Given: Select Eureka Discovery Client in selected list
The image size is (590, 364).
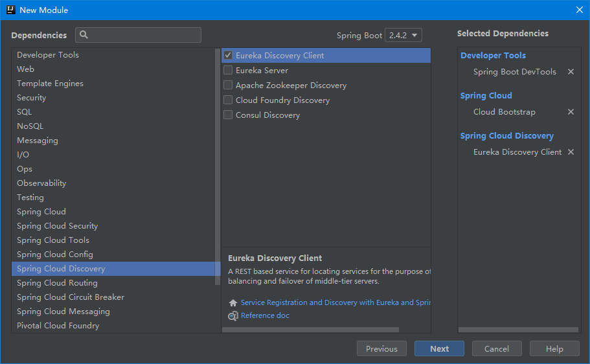Looking at the screenshot, I should 517,152.
